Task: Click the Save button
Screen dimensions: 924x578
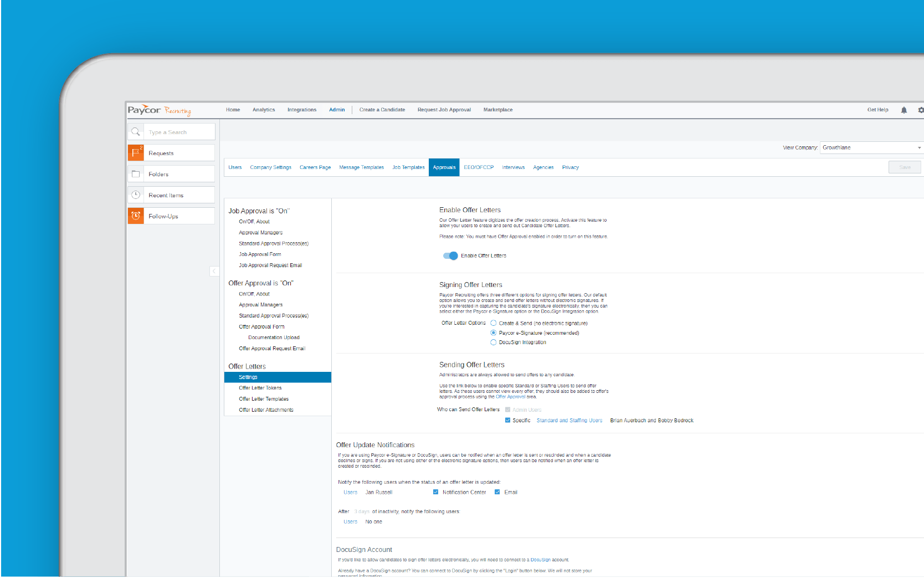Action: (905, 167)
